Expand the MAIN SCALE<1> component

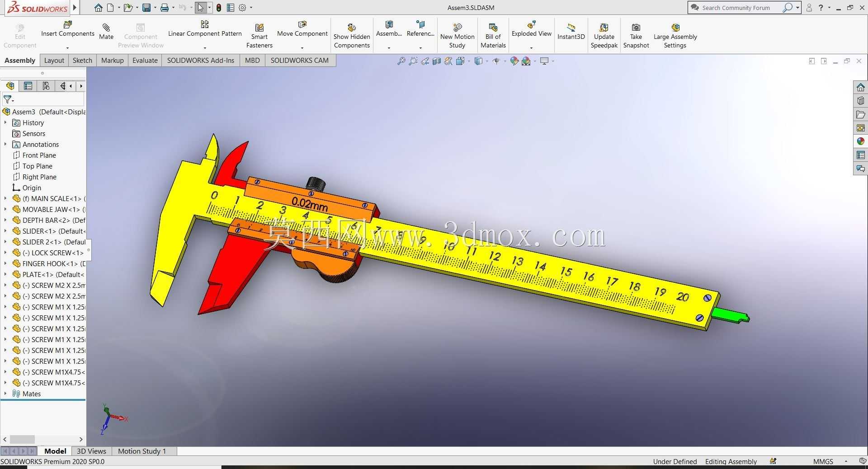point(5,198)
